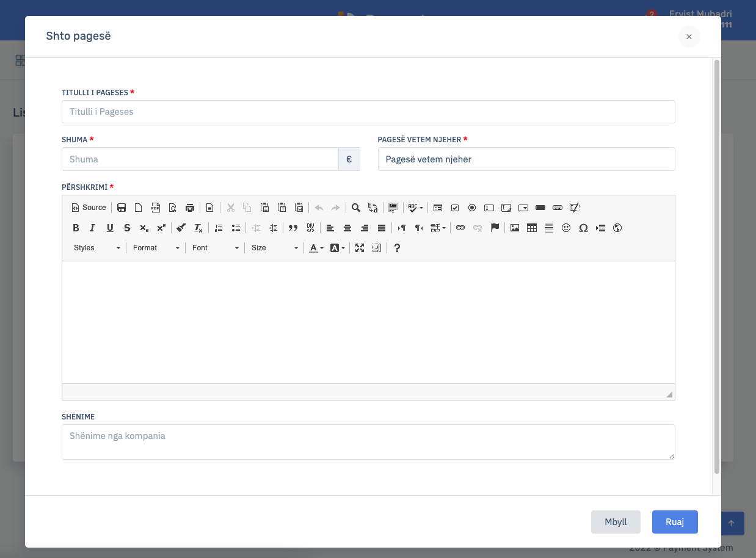The height and width of the screenshot is (558, 756).
Task: Insert a Table
Action: point(532,228)
